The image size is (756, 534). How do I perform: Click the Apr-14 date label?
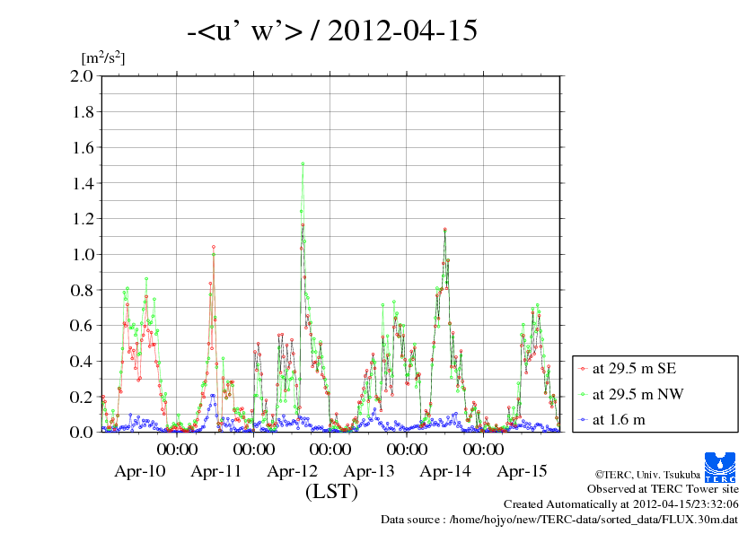[445, 471]
